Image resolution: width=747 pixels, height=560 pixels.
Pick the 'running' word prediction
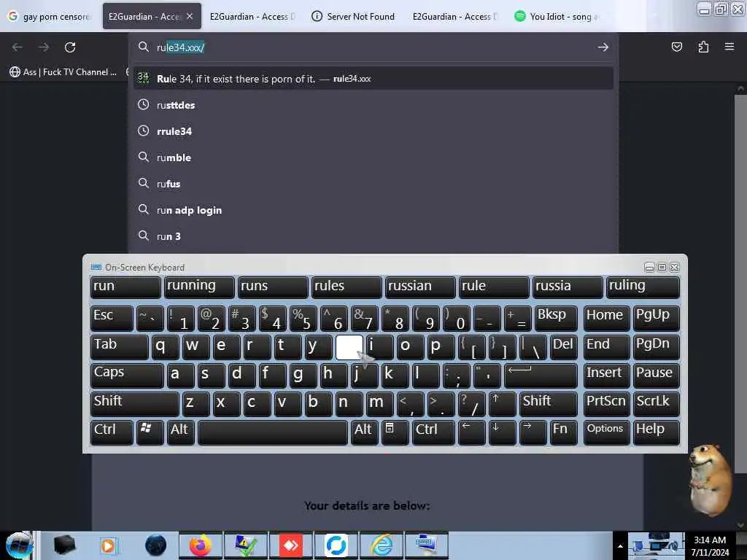199,287
